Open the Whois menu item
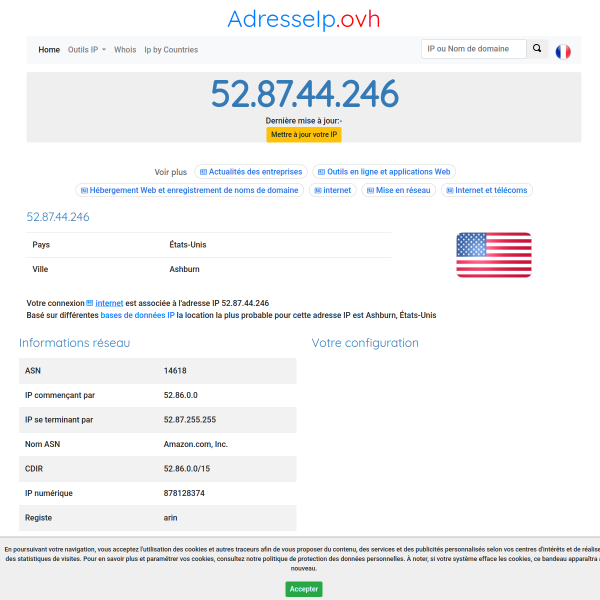Viewport: 600px width, 600px height. pyautogui.click(x=125, y=50)
